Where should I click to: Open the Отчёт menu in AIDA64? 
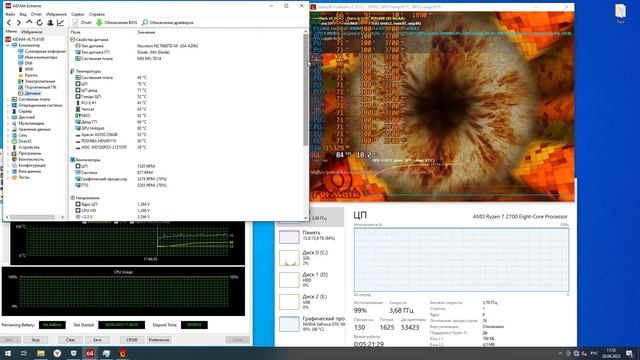tap(36, 14)
